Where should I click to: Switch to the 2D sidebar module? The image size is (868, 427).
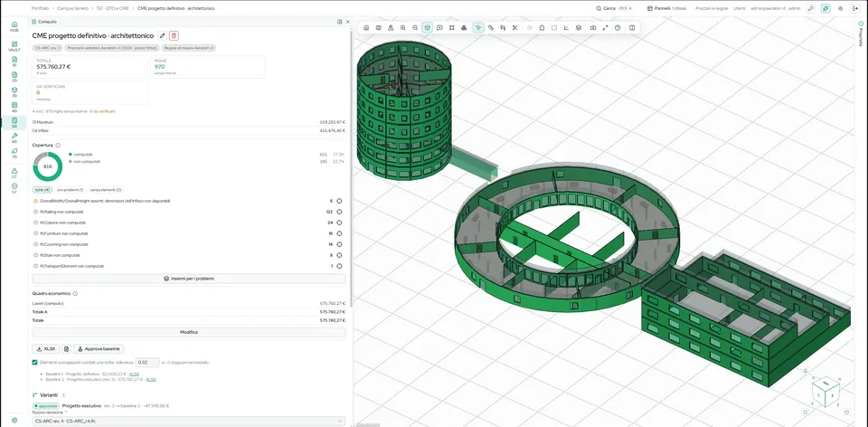(14, 76)
